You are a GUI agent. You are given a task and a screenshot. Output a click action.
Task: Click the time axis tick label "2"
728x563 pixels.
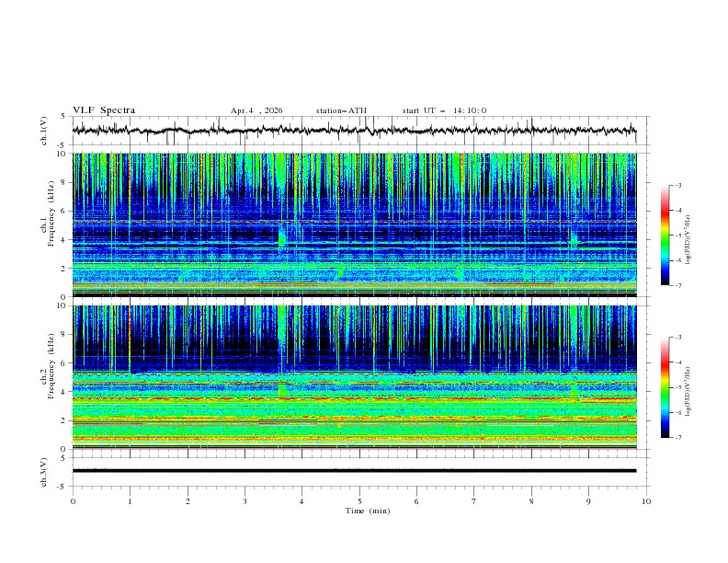188,501
